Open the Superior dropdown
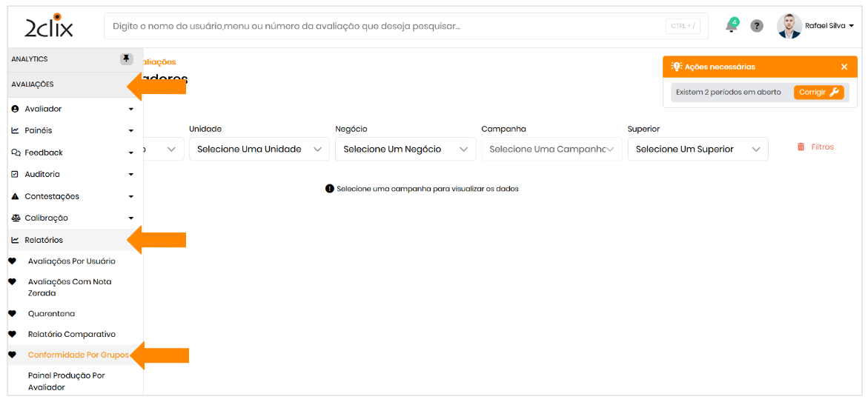The image size is (868, 405). [x=698, y=149]
